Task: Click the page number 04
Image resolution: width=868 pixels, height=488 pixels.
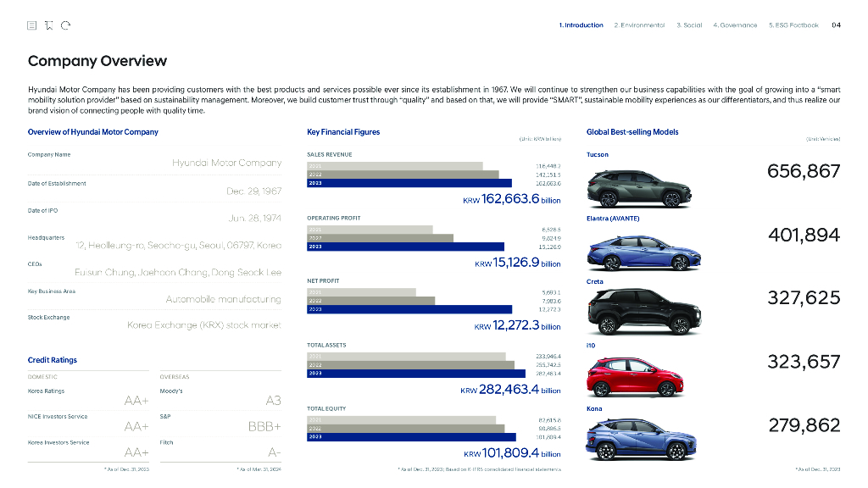Action: click(836, 25)
